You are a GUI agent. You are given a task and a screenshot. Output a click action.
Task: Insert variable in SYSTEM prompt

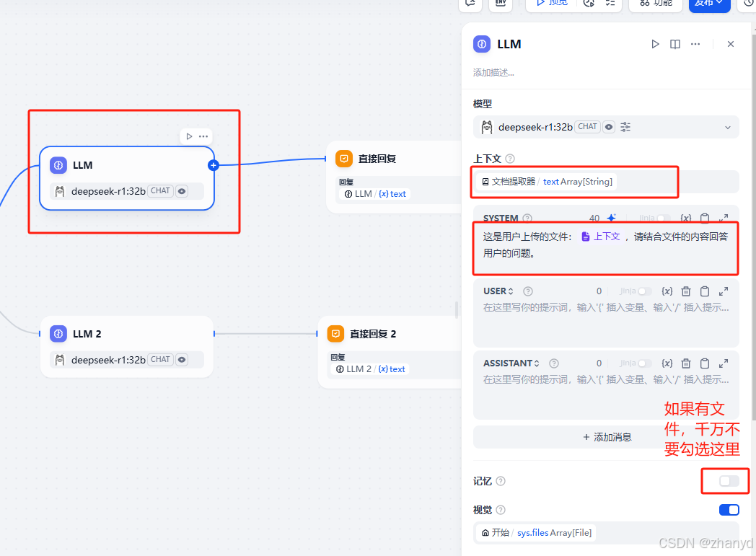pyautogui.click(x=685, y=219)
